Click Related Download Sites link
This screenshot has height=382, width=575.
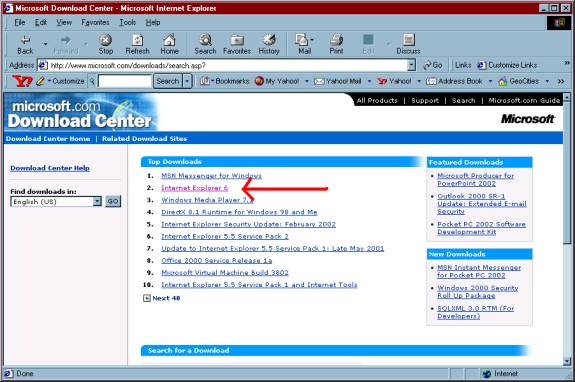pyautogui.click(x=144, y=139)
